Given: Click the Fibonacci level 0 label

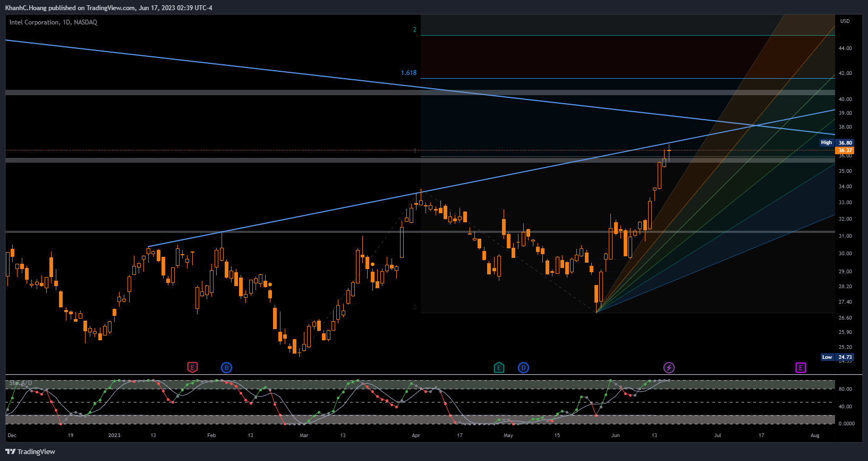Looking at the screenshot, I should [415, 307].
